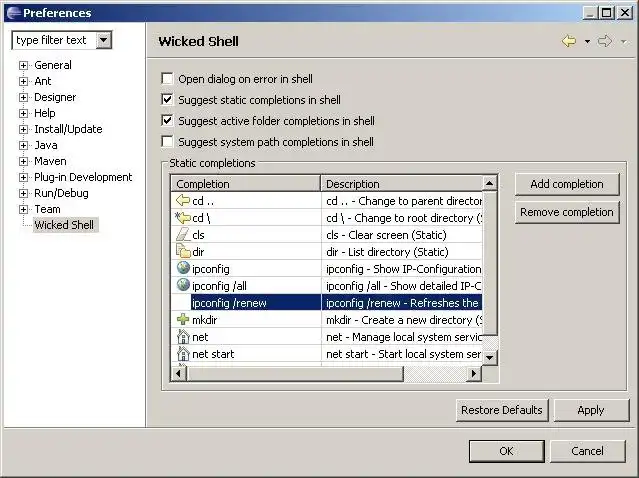Expand the General tree node
The width and height of the screenshot is (639, 478).
pyautogui.click(x=23, y=65)
